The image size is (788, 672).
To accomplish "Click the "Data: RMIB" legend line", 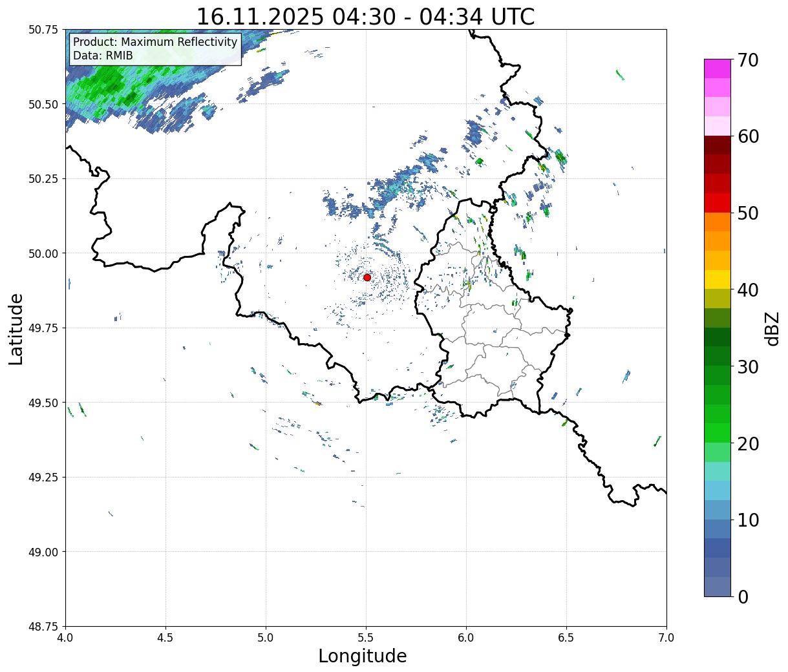I will (103, 56).
